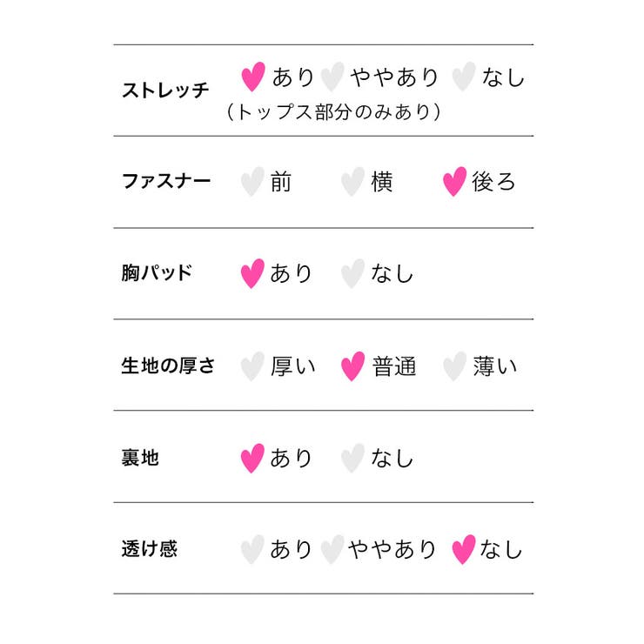This screenshot has width=644, height=644.
Task: Choose the gray heart for 生地の厚さ 厚い
Action: click(252, 366)
